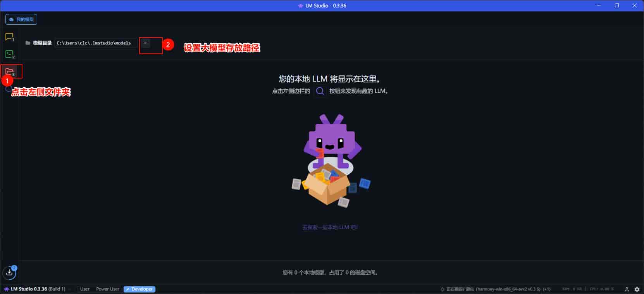The height and width of the screenshot is (294, 644).
Task: Click the LM Studio logo in the status bar
Action: [x=6, y=289]
